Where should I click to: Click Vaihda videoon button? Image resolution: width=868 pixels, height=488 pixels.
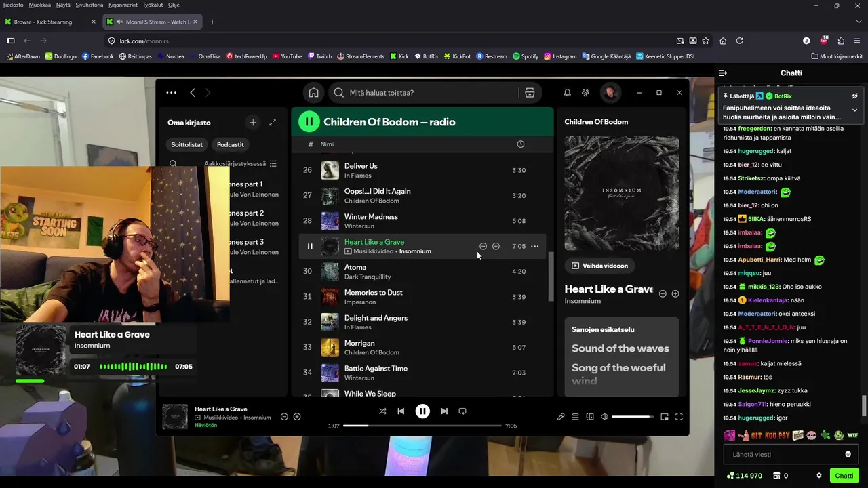[x=599, y=266]
